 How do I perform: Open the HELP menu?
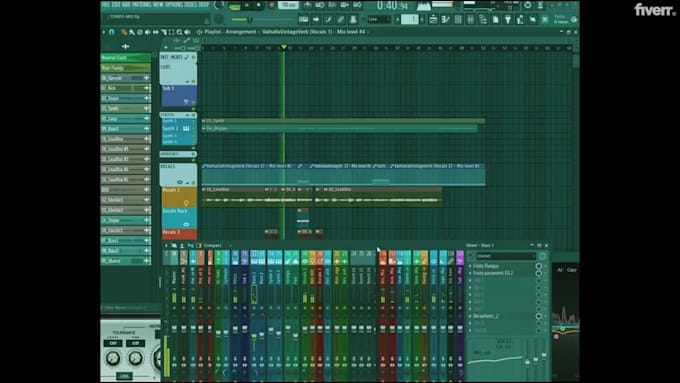(x=203, y=5)
